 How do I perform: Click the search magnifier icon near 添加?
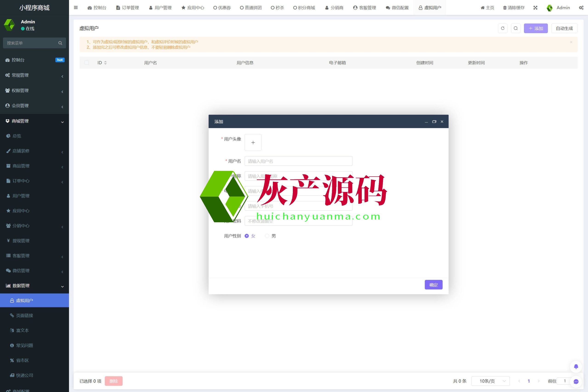coord(515,28)
